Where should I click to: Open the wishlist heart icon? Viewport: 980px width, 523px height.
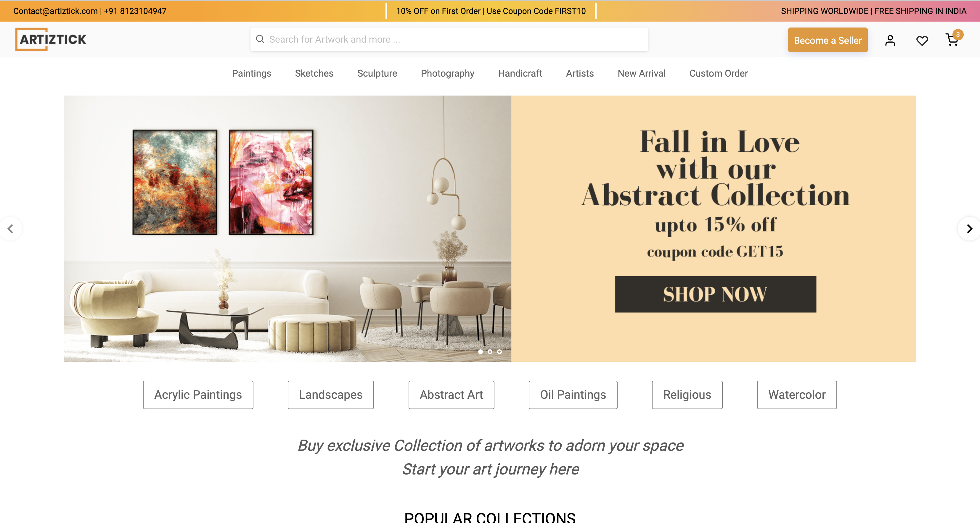[x=922, y=41]
